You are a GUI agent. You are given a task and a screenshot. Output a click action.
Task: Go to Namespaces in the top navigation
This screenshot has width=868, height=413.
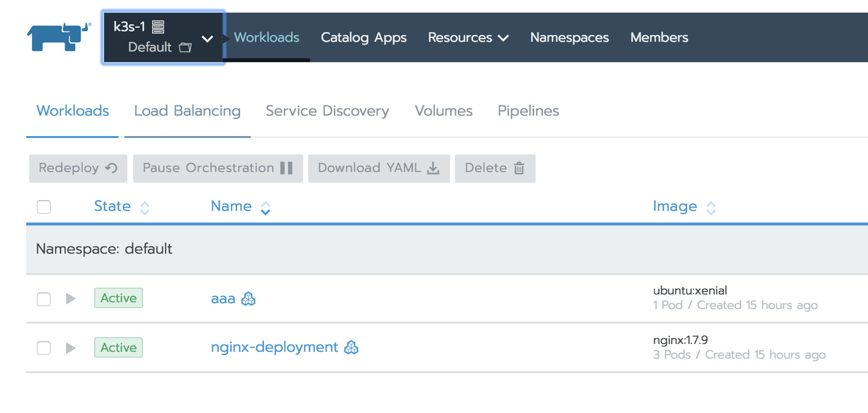tap(569, 37)
